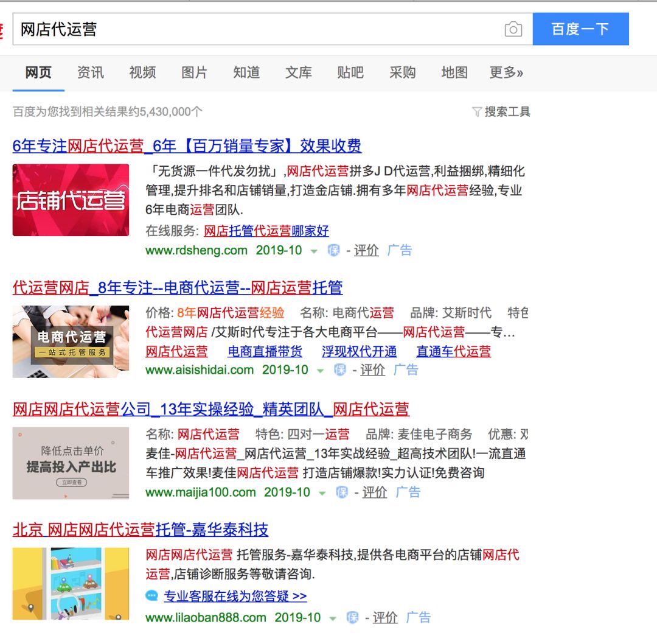657x644 pixels.
Task: Open result titled 6年专注网店代运营
Action: [187, 146]
